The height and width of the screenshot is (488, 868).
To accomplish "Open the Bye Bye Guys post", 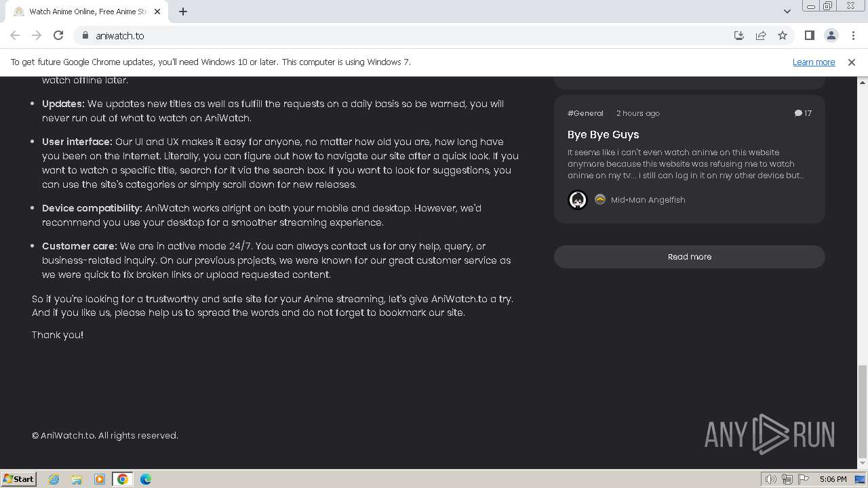I will [603, 134].
